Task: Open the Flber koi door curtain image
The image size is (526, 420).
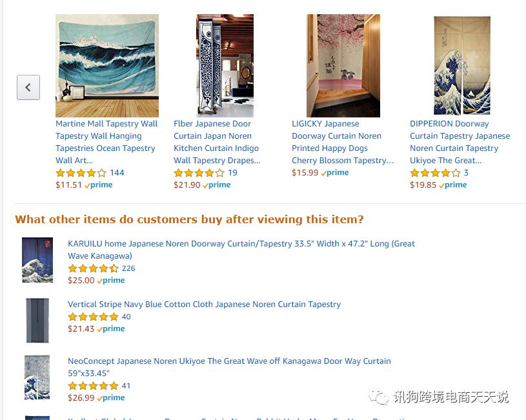Action: [x=225, y=66]
